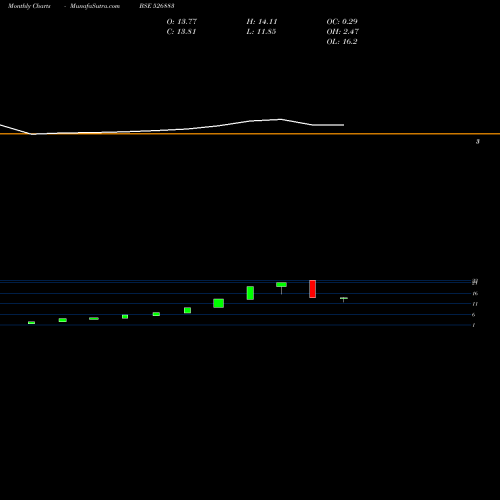
Task: Click the "OC: 0.29" reading
Action: pyautogui.click(x=342, y=22)
